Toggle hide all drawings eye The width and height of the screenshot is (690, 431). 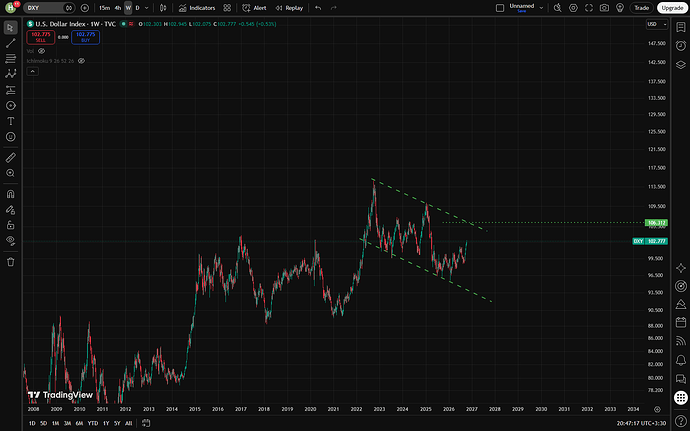(11, 241)
